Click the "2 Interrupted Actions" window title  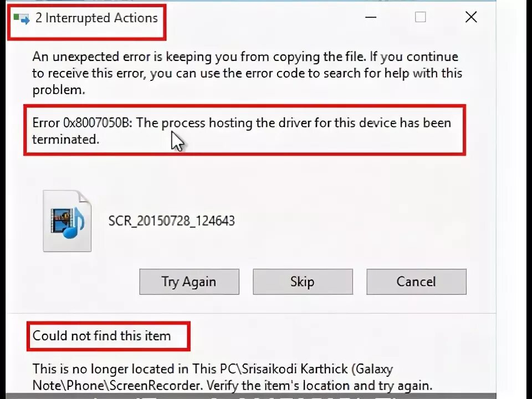[x=96, y=18]
